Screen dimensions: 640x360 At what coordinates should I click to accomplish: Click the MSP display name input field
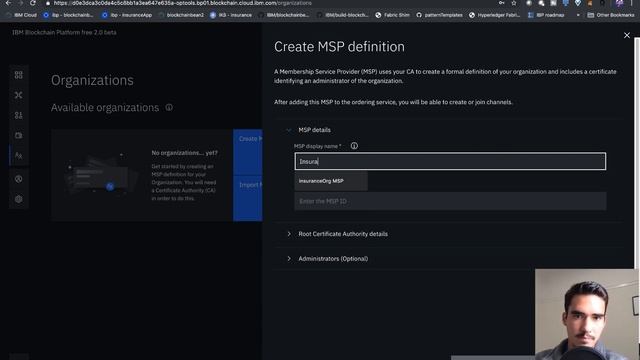[450, 161]
